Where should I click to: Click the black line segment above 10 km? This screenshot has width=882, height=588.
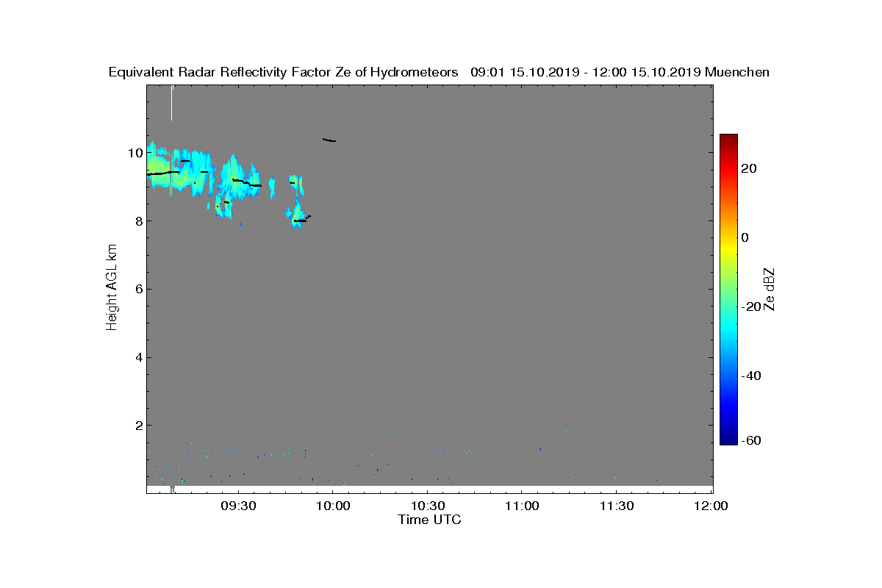pos(329,140)
